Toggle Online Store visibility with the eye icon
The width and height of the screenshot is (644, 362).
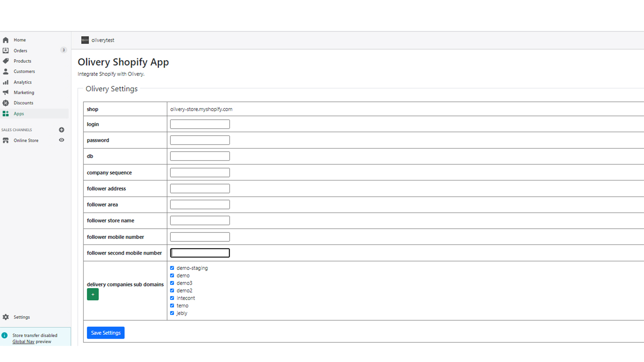click(x=62, y=140)
